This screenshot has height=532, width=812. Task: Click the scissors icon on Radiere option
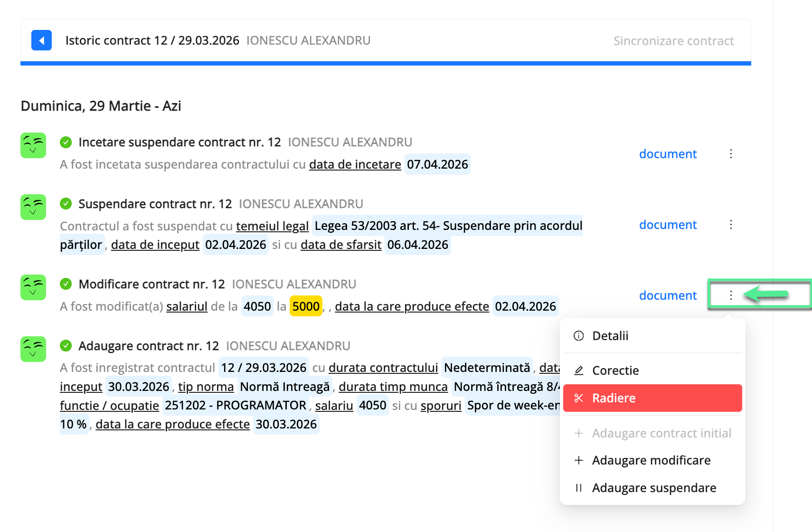click(x=579, y=398)
